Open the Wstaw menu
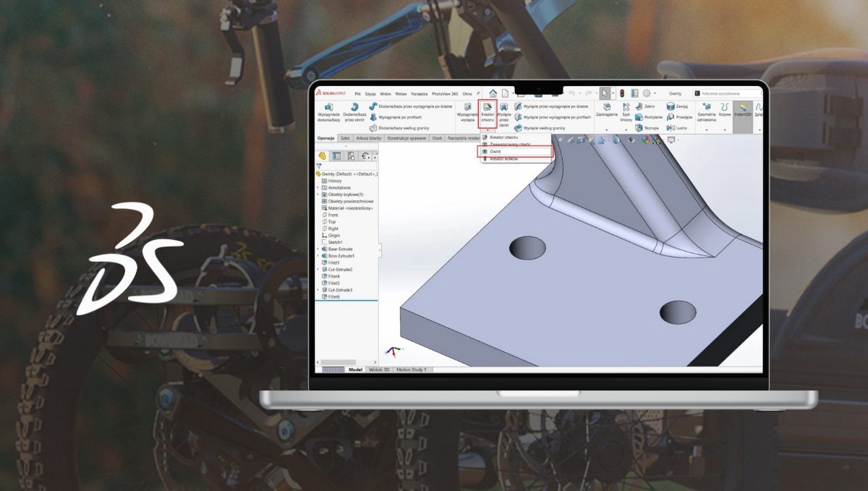 (x=401, y=94)
